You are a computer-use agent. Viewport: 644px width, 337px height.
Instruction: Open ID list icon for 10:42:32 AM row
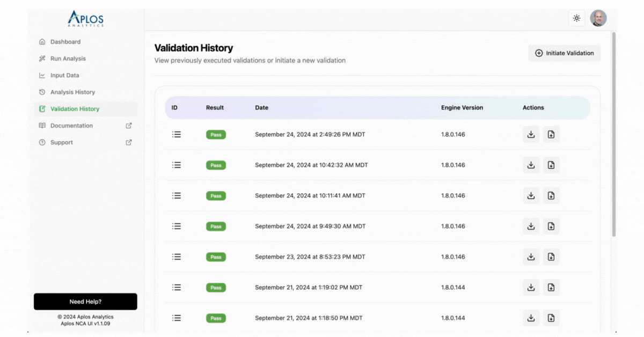(177, 165)
